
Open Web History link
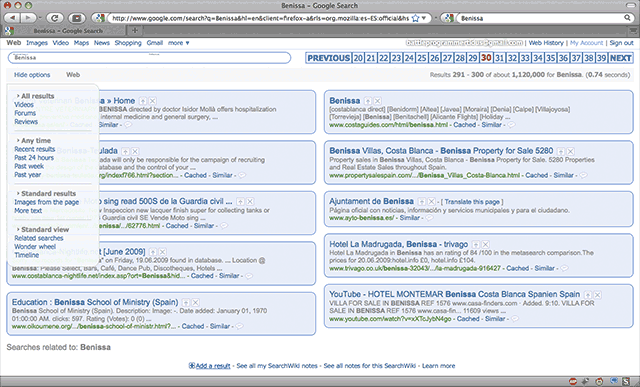(546, 43)
